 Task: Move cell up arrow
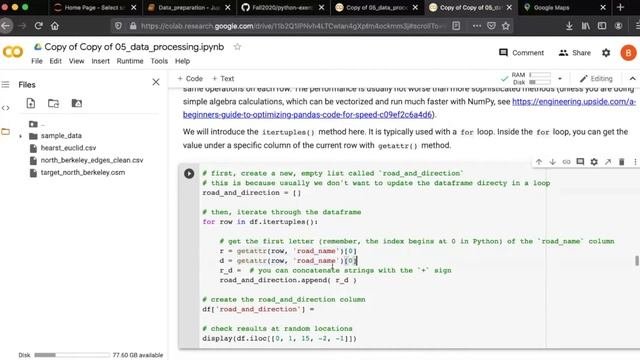coord(539,162)
